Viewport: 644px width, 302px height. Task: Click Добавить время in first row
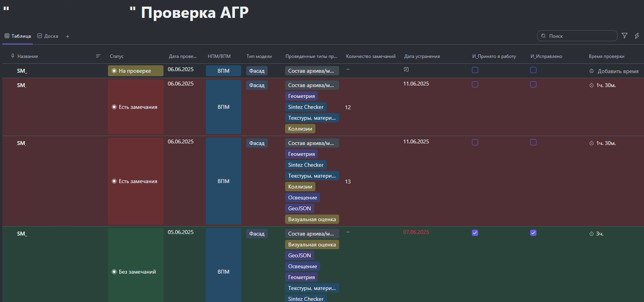(618, 71)
